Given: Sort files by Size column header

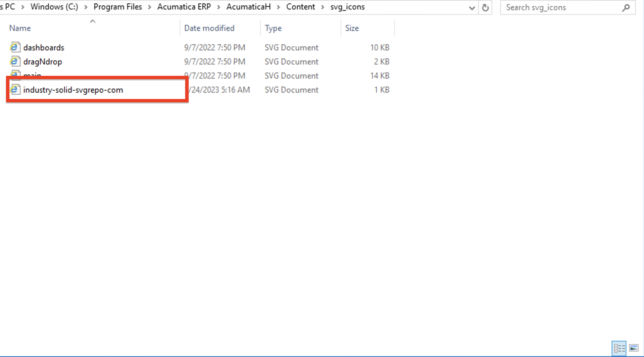Looking at the screenshot, I should pyautogui.click(x=352, y=28).
